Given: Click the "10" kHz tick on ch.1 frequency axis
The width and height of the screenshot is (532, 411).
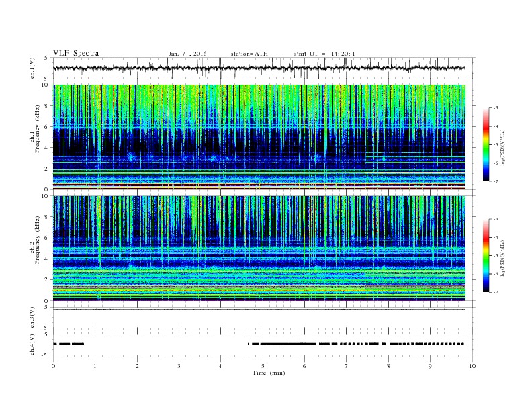Looking at the screenshot, I should pyautogui.click(x=45, y=85).
